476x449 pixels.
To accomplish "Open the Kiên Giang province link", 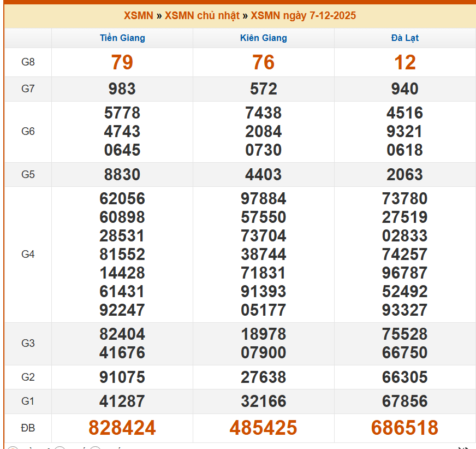I will pos(263,38).
